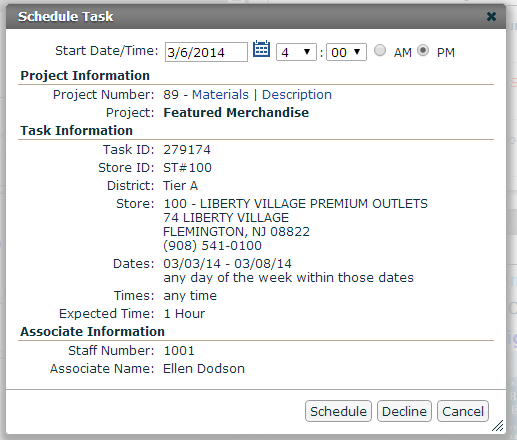Image resolution: width=517 pixels, height=440 pixels.
Task: Click the store phone number (908) 541-0100
Action: (212, 246)
